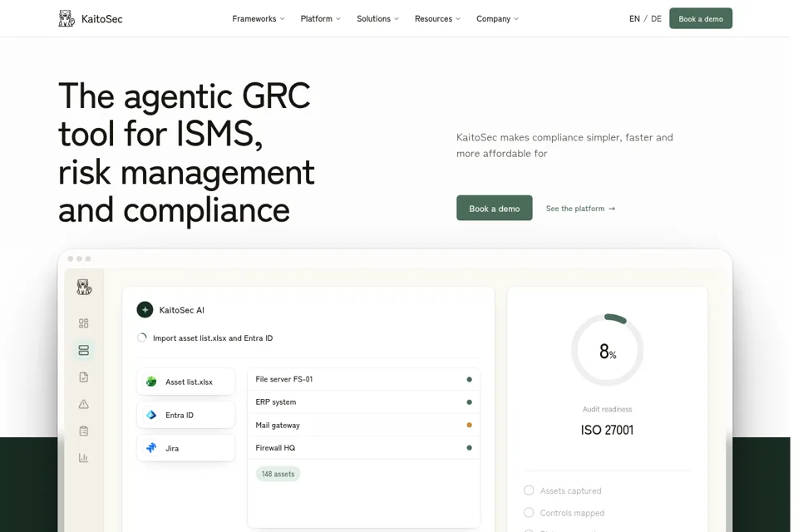Toggle the Controls mapped circle
This screenshot has height=532, width=798.
pyautogui.click(x=529, y=513)
